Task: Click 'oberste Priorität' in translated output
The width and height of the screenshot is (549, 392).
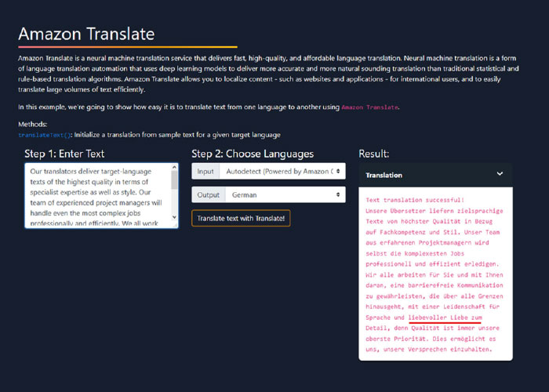Action: (397, 339)
